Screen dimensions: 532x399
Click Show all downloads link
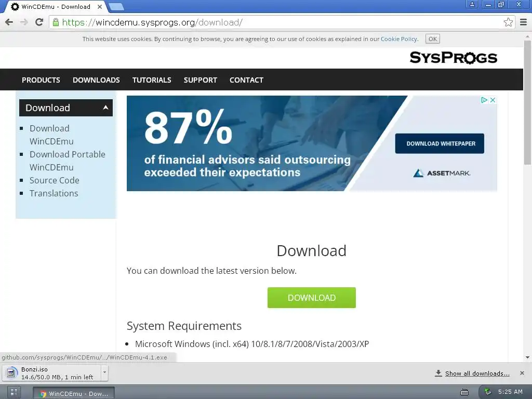point(477,374)
